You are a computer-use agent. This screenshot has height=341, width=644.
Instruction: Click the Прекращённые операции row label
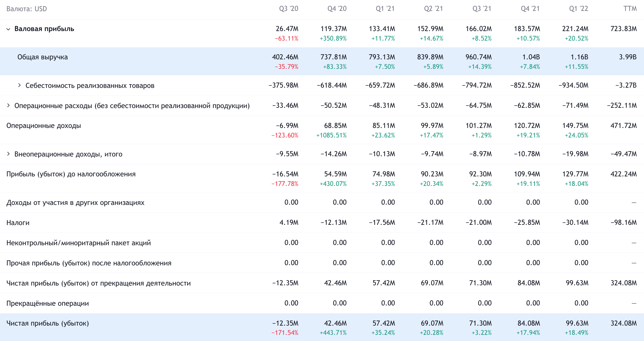click(48, 303)
